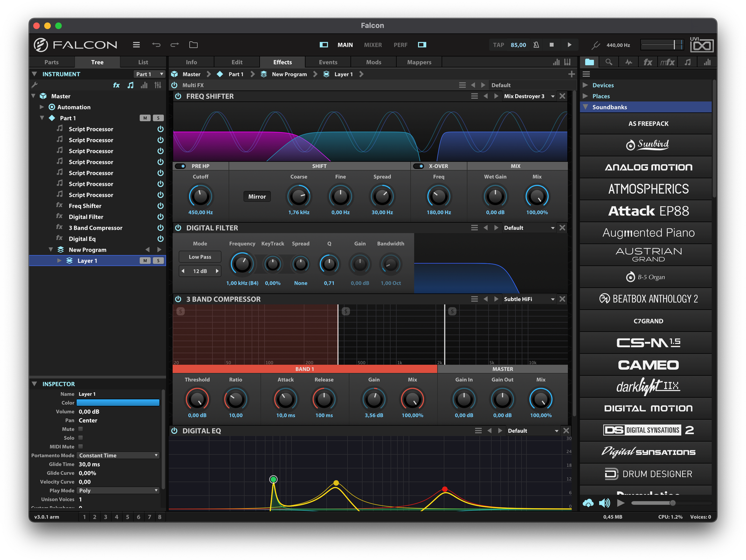The height and width of the screenshot is (560, 746).
Task: Open Play Mode Poly dropdown
Action: tap(118, 491)
